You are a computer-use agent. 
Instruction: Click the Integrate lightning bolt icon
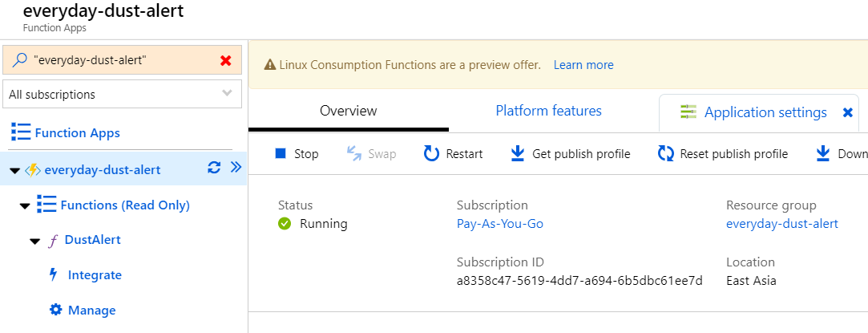[x=54, y=275]
